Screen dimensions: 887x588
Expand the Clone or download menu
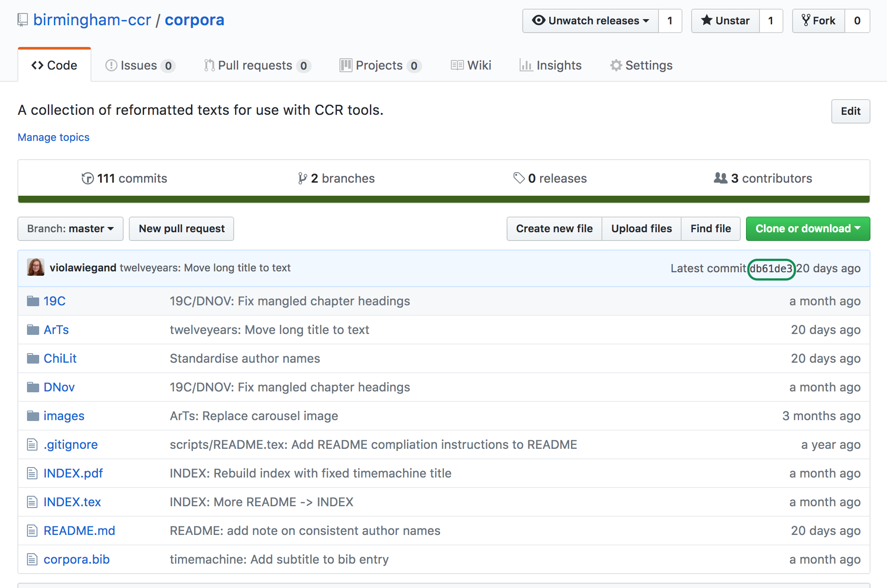pyautogui.click(x=808, y=229)
